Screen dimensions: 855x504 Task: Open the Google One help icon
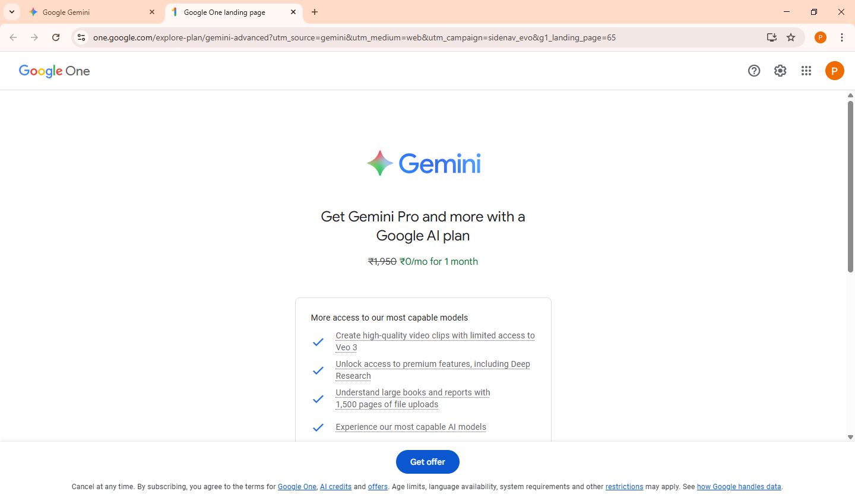coord(754,71)
